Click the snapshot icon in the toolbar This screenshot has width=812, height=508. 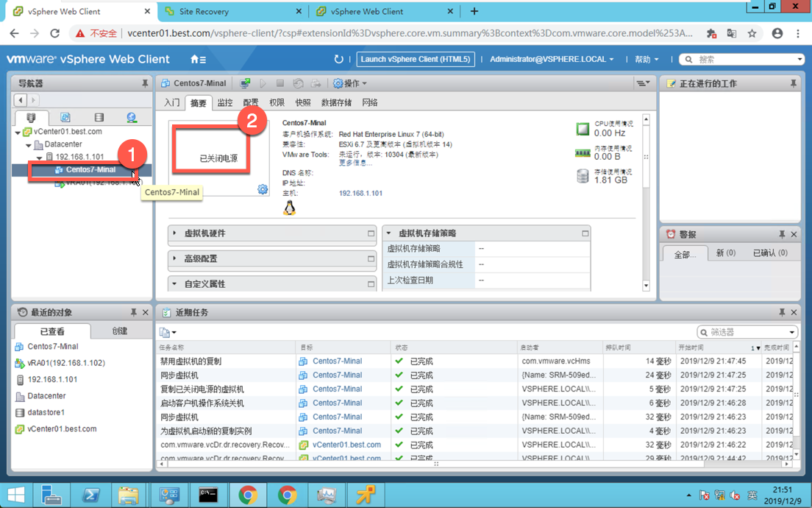point(298,83)
